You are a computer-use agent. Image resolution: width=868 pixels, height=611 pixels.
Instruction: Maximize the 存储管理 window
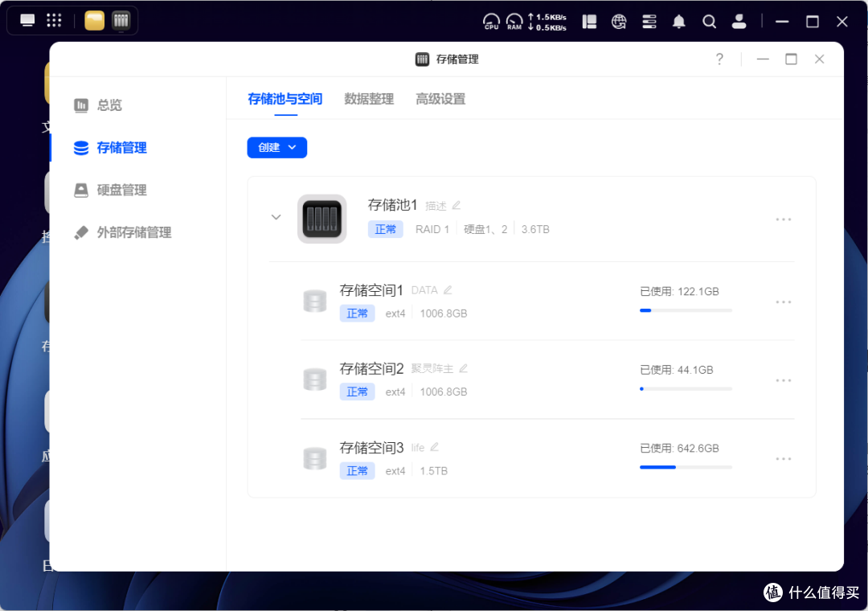(791, 59)
